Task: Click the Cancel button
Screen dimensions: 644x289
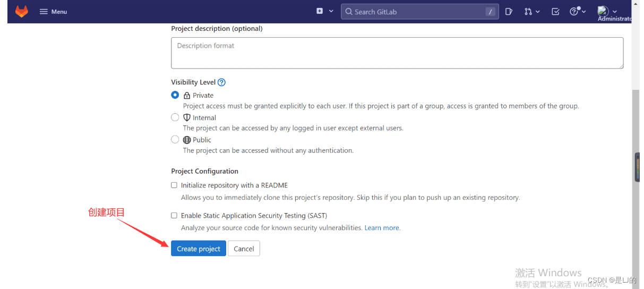Action: (244, 249)
